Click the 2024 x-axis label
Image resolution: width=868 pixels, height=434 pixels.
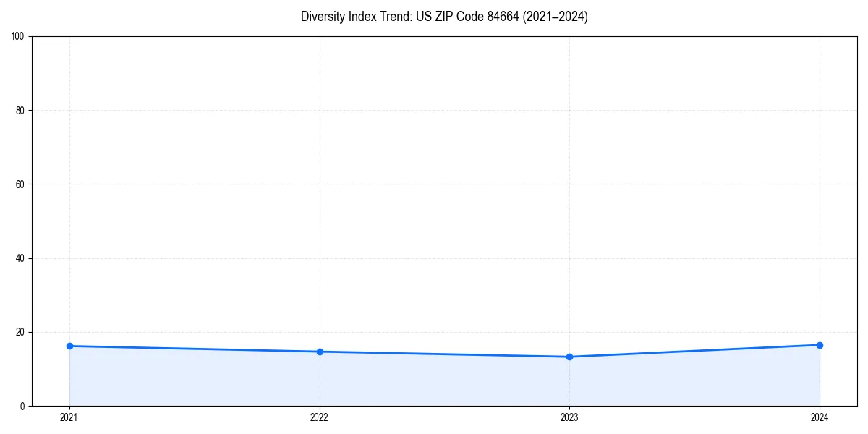(820, 417)
